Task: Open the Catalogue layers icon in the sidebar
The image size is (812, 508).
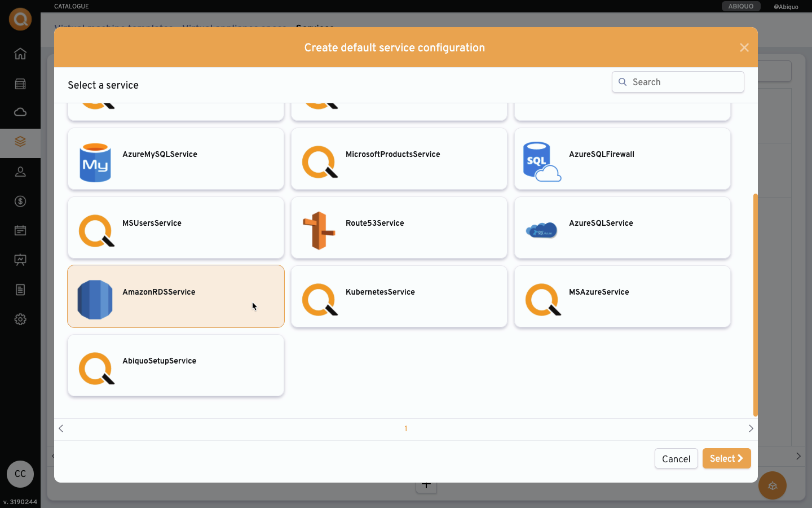Action: coord(20,142)
